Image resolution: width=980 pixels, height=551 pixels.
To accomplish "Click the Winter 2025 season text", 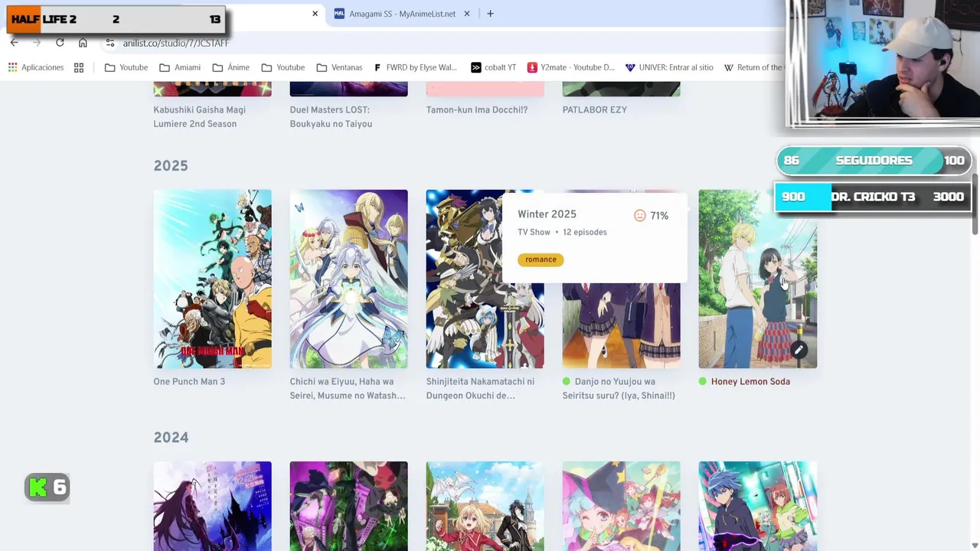I will [547, 214].
